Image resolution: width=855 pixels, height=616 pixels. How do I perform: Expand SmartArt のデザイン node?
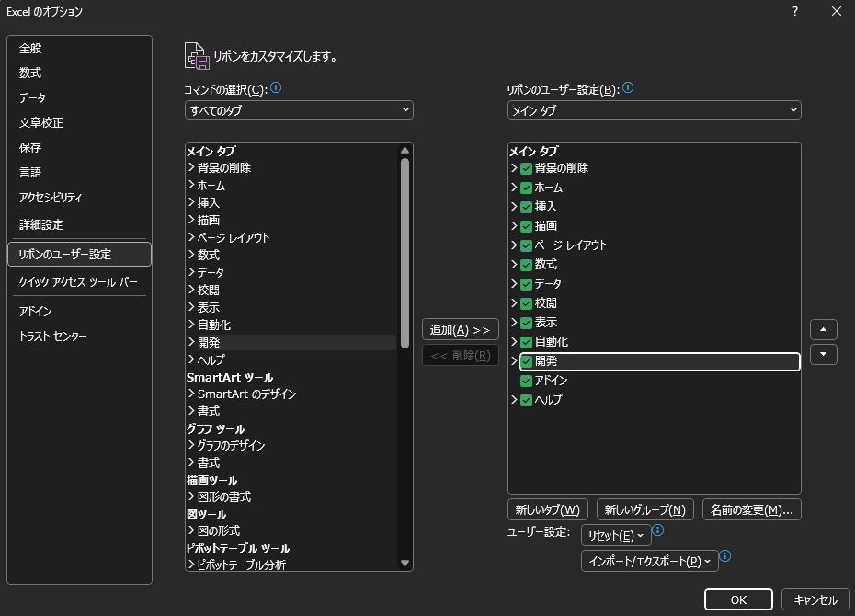(191, 393)
